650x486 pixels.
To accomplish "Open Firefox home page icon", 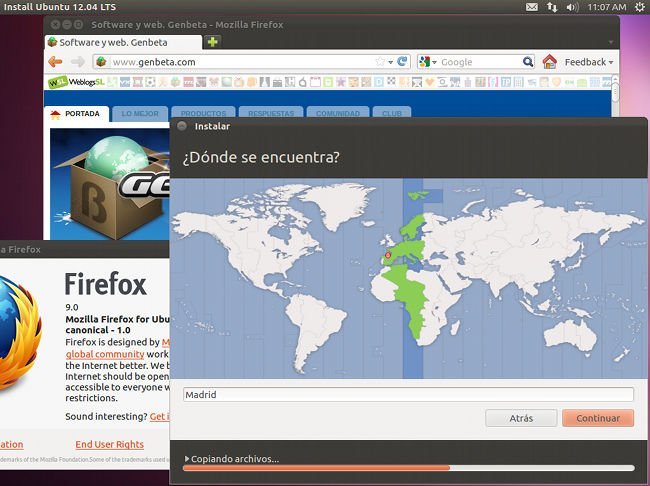I will pyautogui.click(x=549, y=62).
